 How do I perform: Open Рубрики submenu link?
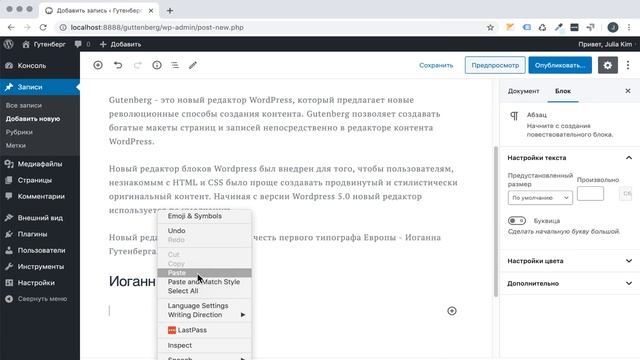(19, 132)
